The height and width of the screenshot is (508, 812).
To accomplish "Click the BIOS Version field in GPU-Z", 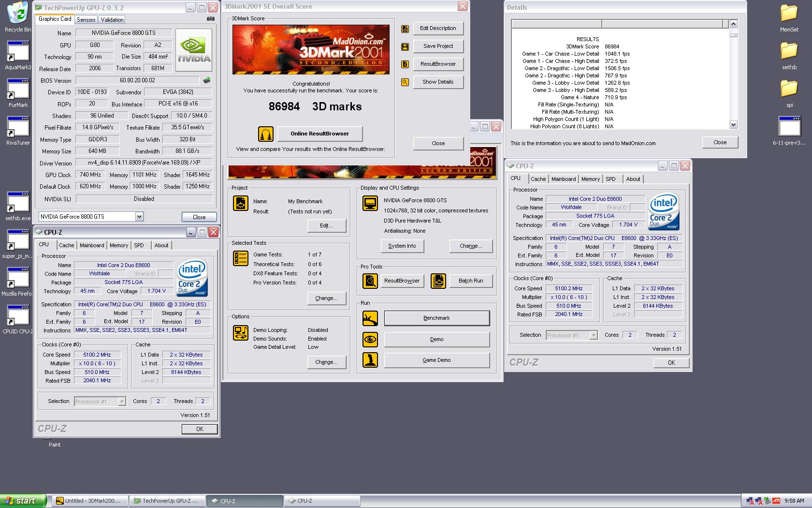I will pyautogui.click(x=137, y=80).
